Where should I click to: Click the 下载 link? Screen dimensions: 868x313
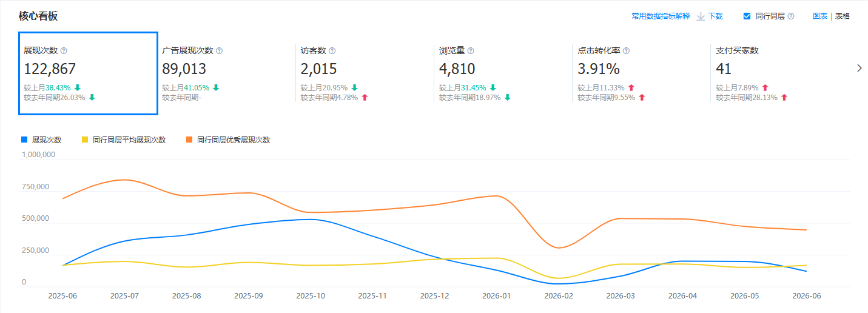716,16
